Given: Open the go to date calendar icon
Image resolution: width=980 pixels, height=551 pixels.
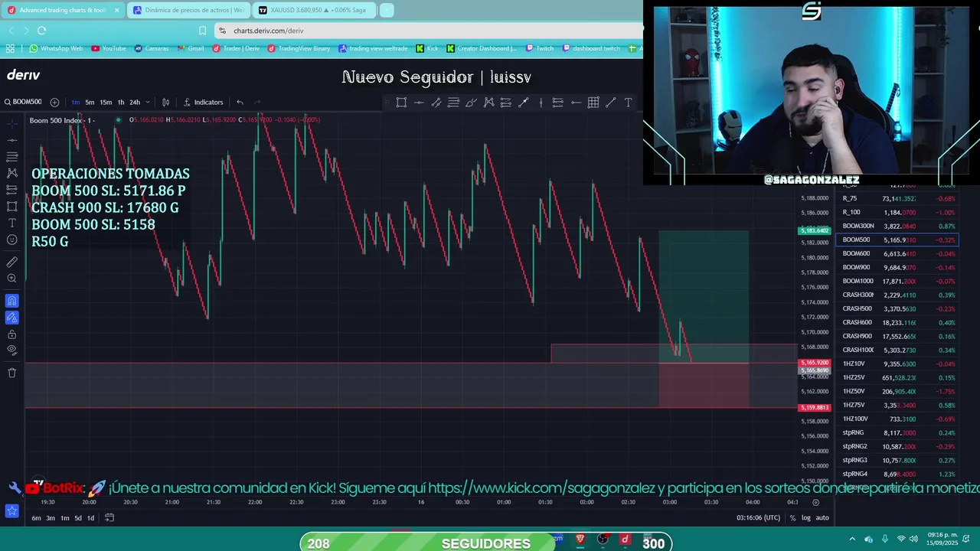Looking at the screenshot, I should click(x=109, y=518).
